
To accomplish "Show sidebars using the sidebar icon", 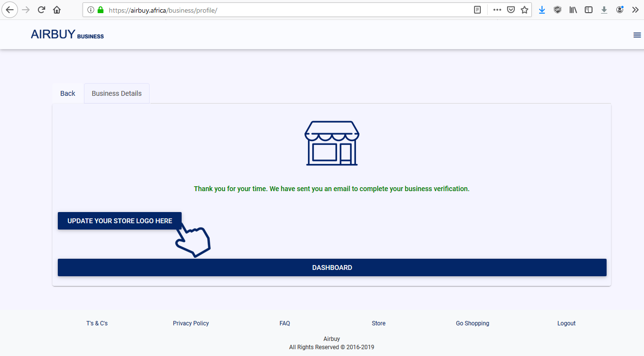I will click(x=589, y=10).
